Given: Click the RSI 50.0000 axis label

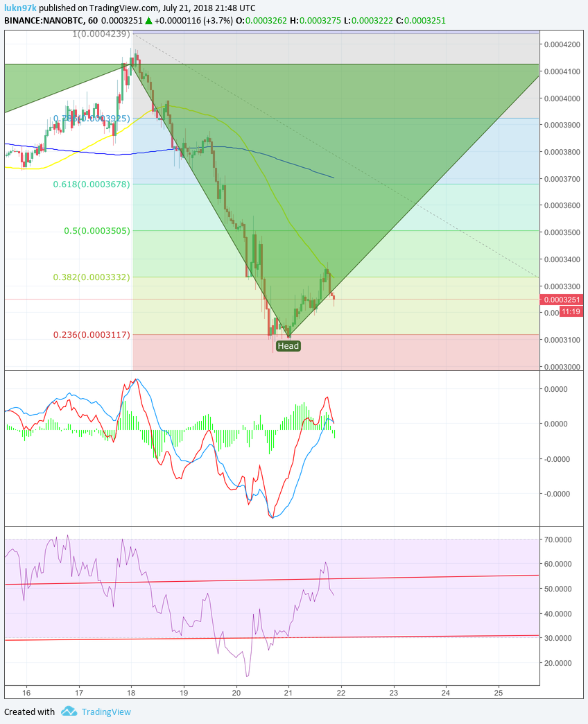Looking at the screenshot, I should coord(558,589).
